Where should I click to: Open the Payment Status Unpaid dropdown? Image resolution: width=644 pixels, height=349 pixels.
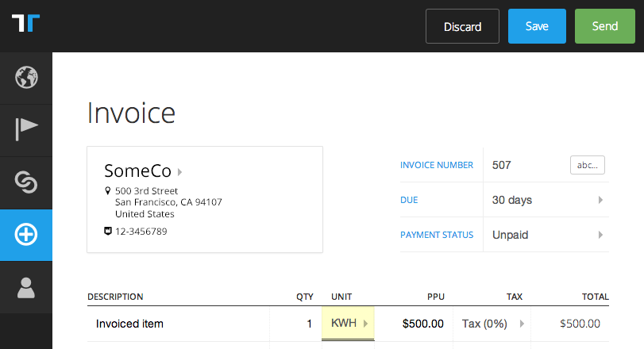[x=546, y=235]
